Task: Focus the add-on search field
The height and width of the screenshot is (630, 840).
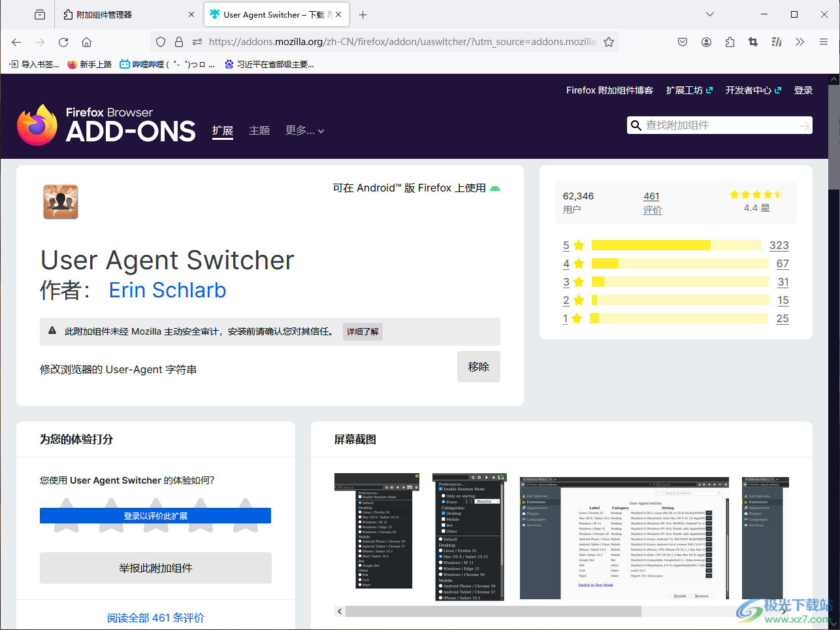Action: coord(719,125)
